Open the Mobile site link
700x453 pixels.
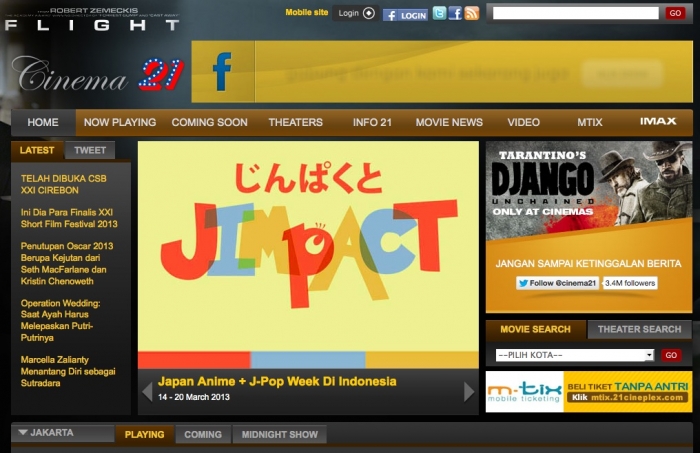click(307, 12)
